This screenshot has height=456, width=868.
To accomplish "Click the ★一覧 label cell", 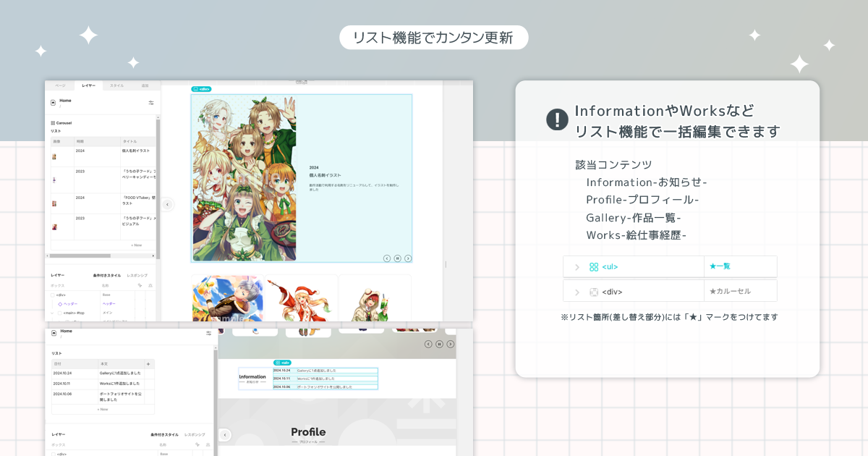I will [x=741, y=266].
